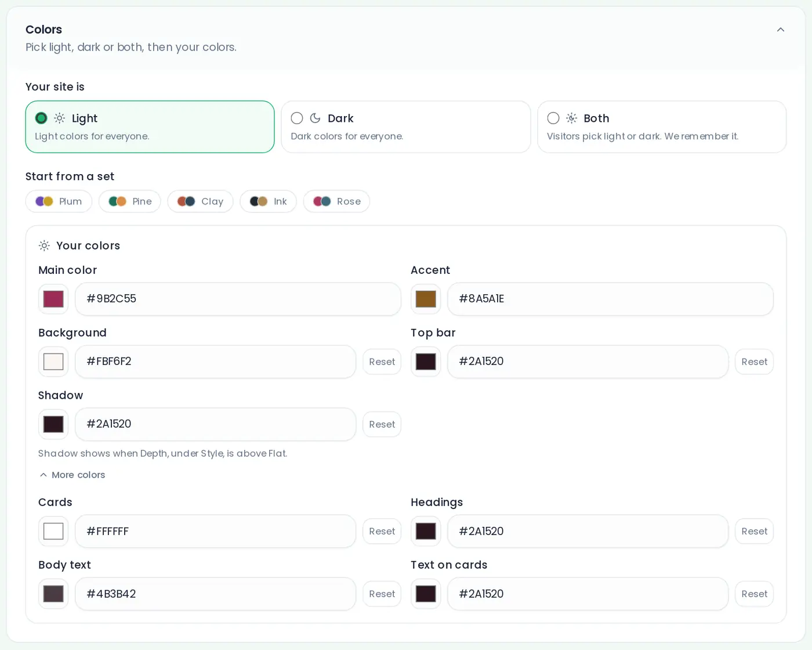The height and width of the screenshot is (650, 812).
Task: Open the Text on cards color swatch
Action: 426,594
